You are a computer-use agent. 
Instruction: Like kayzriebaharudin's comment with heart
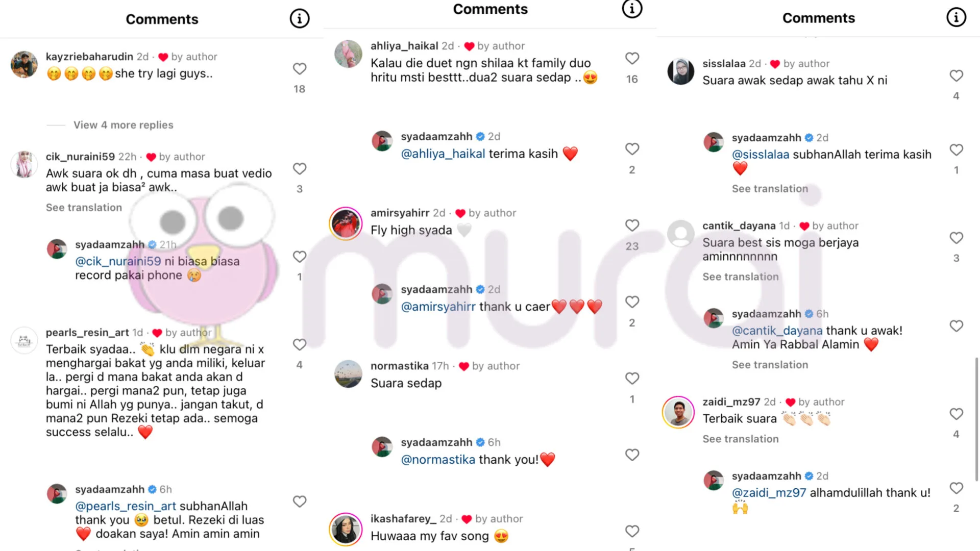[x=300, y=69]
